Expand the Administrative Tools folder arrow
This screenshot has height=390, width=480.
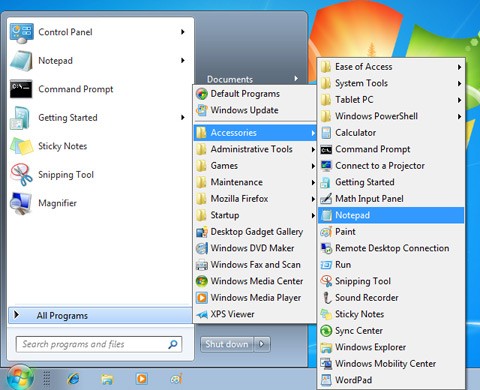pos(313,149)
